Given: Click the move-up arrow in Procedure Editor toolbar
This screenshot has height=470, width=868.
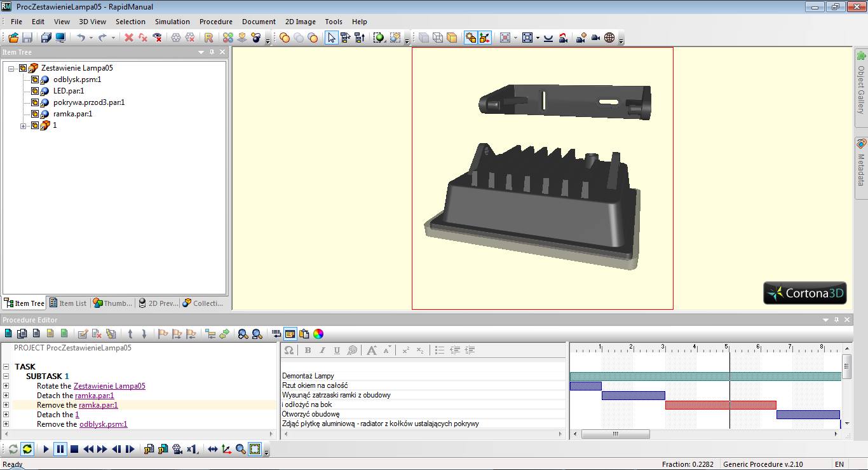Looking at the screenshot, I should pyautogui.click(x=130, y=334).
